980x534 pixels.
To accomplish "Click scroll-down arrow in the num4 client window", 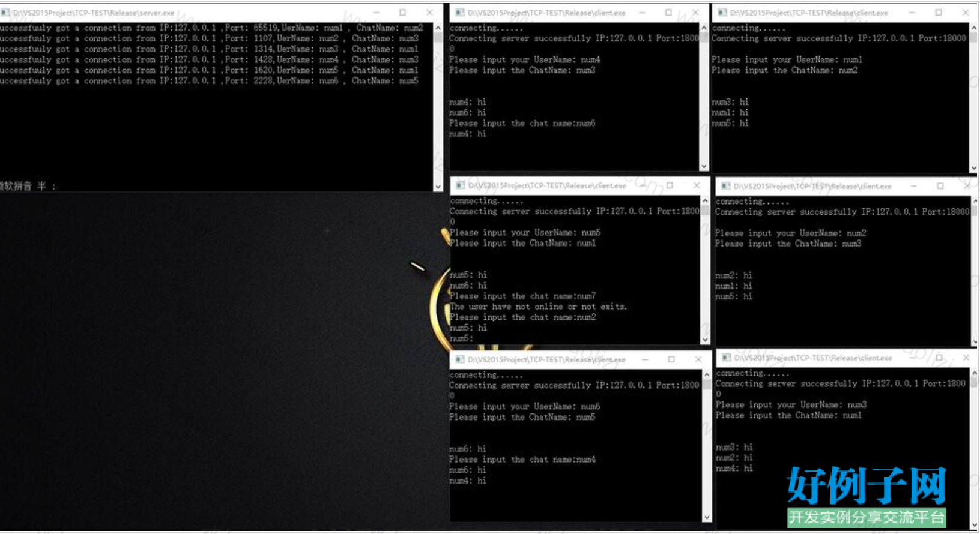I will [704, 166].
